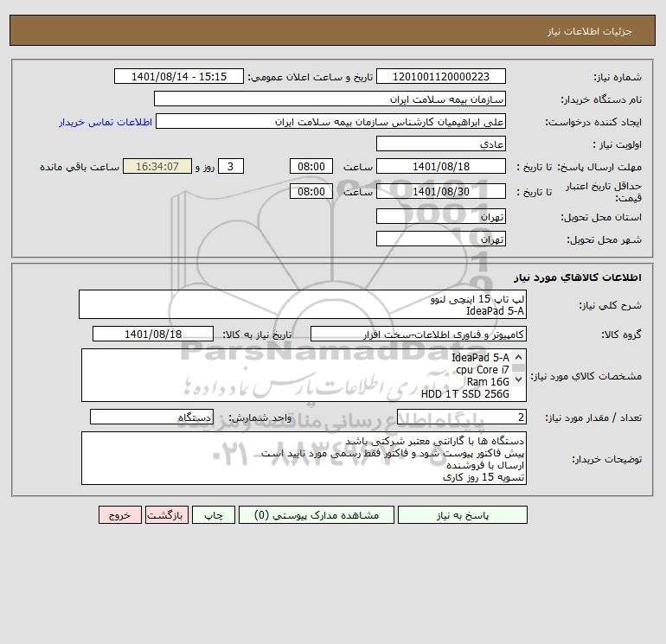Click the response deadline date 1401/08/18 field
Viewport: 666px width, 644px height.
tap(441, 167)
